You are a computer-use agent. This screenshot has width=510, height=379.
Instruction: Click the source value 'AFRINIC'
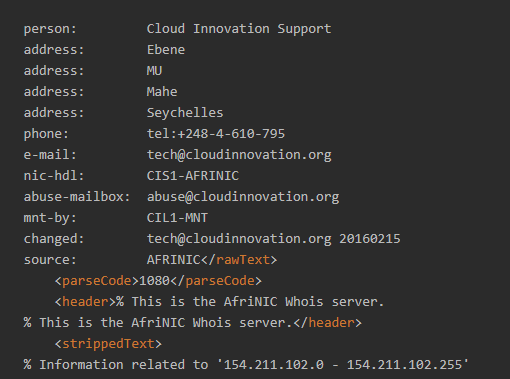tap(173, 260)
